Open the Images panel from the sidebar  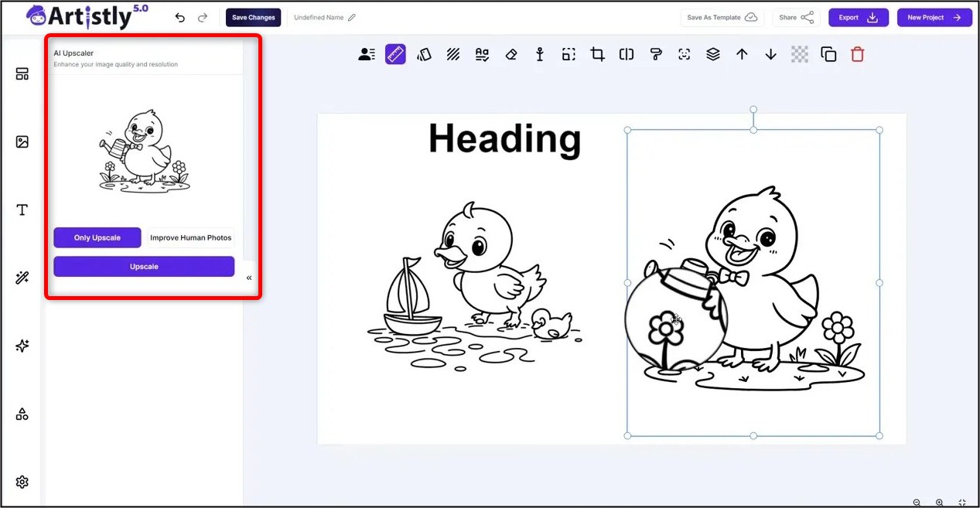click(22, 141)
